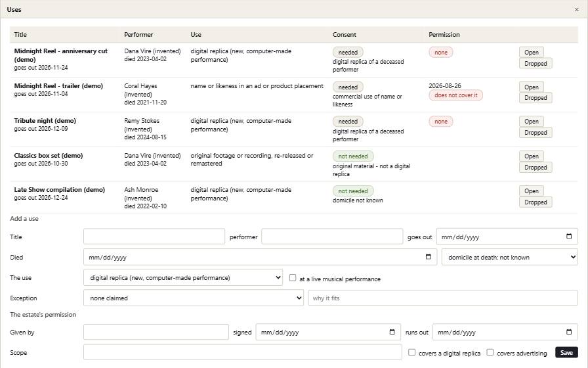Viewport: 588px width, 368px height.
Task: Click the 'none' badge in Tribute night row
Action: point(440,122)
